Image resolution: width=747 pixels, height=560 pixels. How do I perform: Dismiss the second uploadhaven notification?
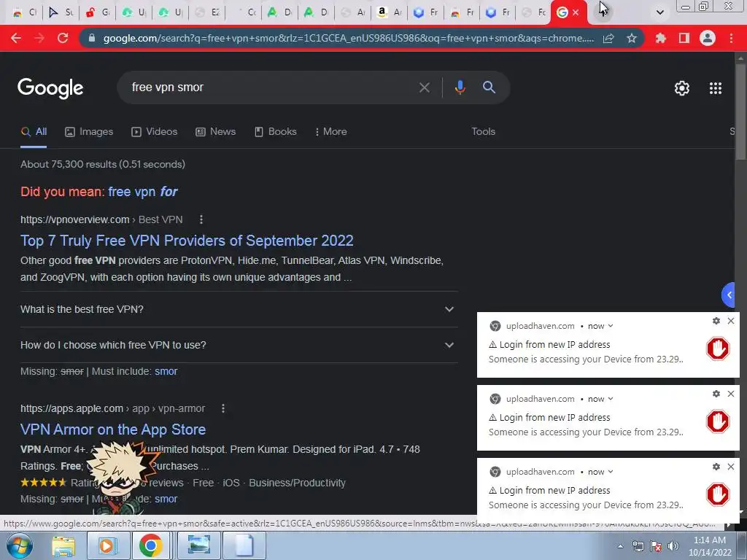(731, 394)
